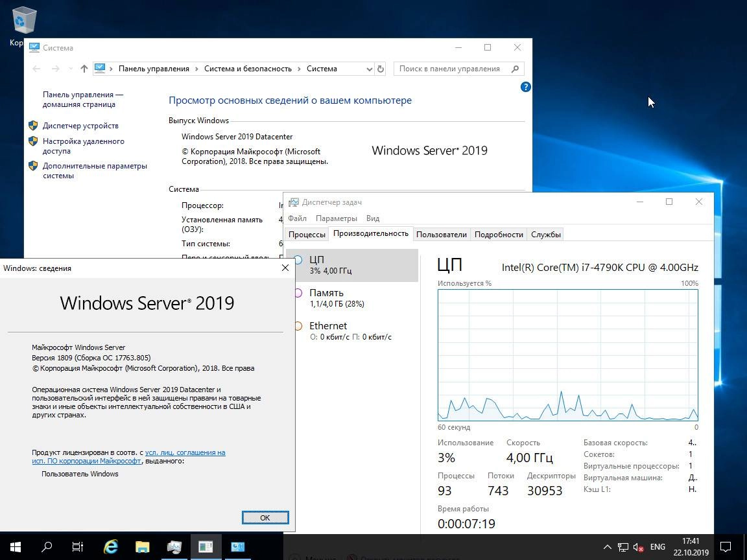Close the Windows: сведения dialog

[285, 268]
